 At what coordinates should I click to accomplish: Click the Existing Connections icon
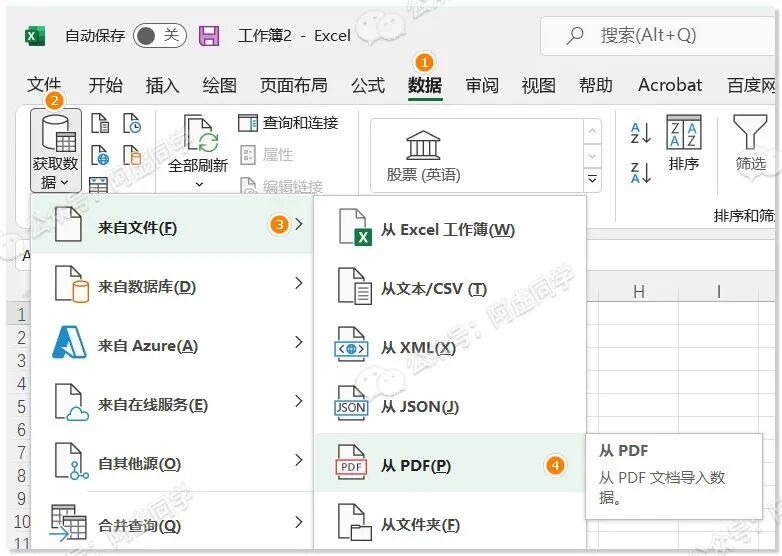[x=132, y=155]
